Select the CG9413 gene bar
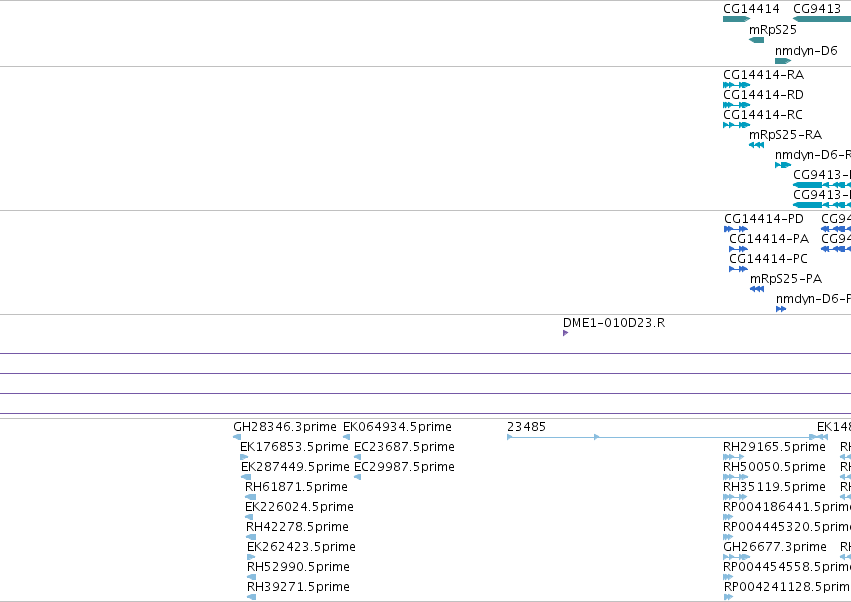Viewport: 851px width, 602px height. [x=822, y=19]
